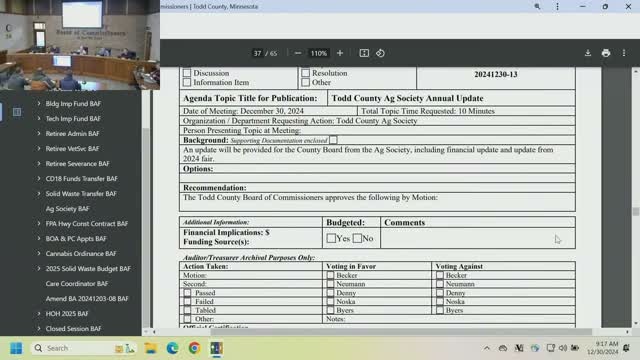Open Care Coordinator BAF bookmark
Image resolution: width=640 pixels, height=360 pixels.
(x=77, y=284)
